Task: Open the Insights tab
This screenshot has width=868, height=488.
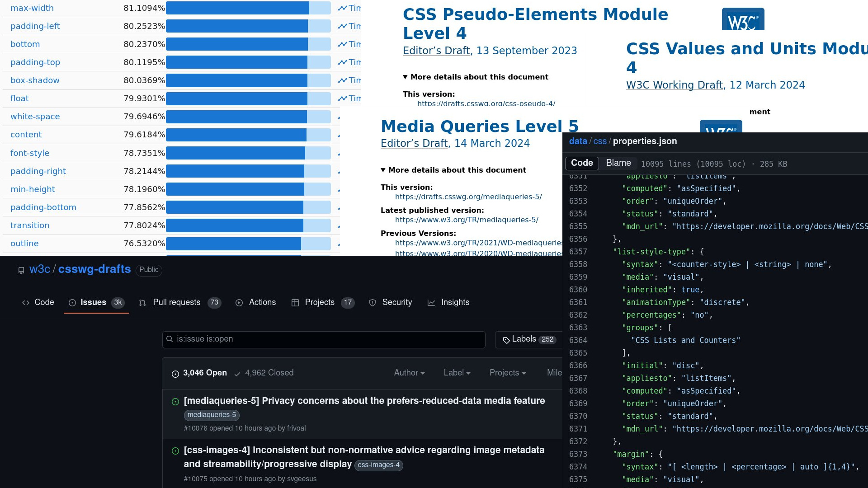Action: [448, 302]
